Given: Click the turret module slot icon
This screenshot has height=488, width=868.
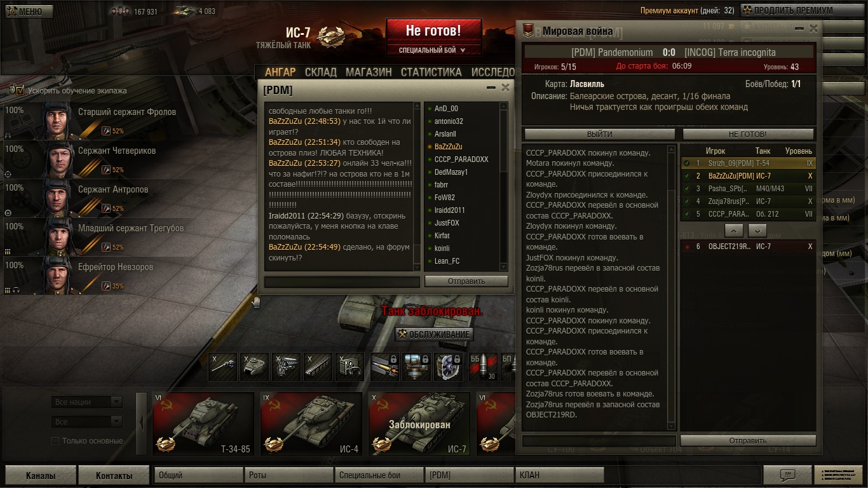Looking at the screenshot, I should [x=254, y=367].
